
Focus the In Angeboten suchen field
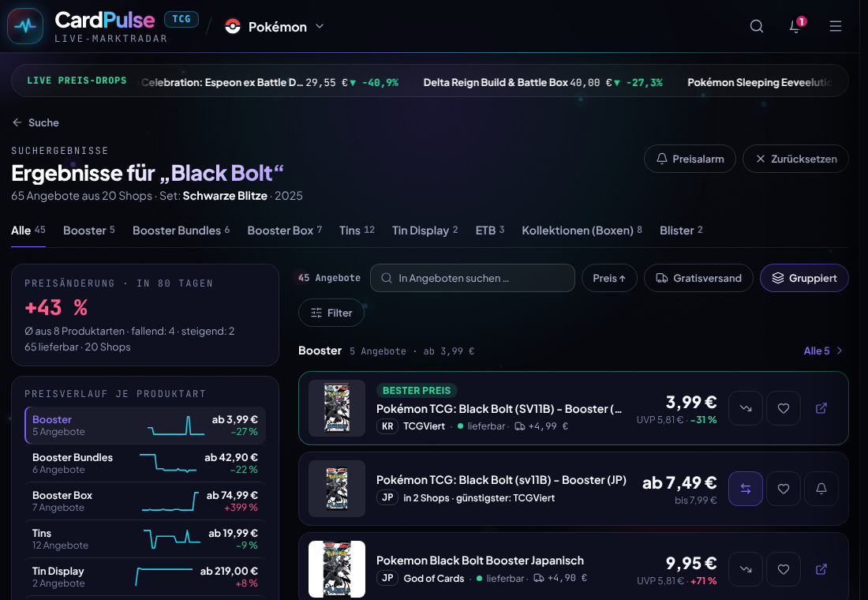pyautogui.click(x=472, y=278)
